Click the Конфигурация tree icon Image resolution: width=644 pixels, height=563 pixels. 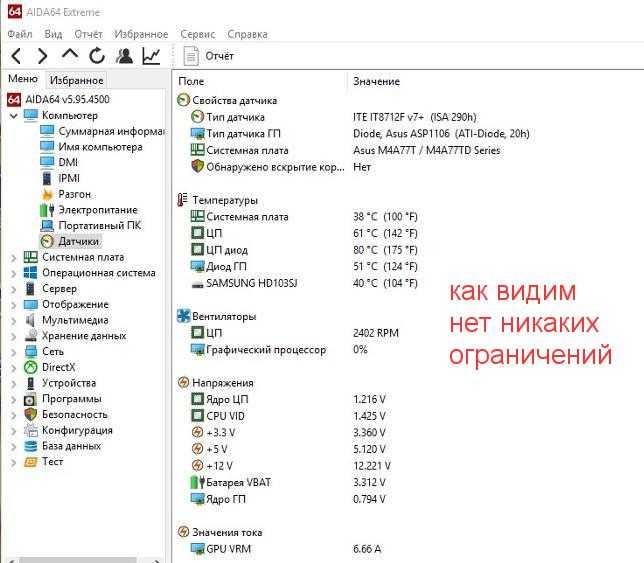(x=31, y=430)
